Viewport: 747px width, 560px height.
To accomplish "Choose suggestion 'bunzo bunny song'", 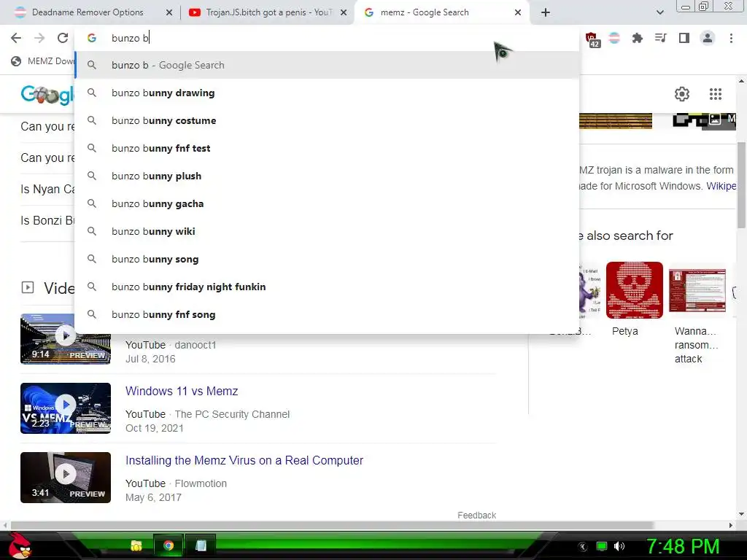I will [x=327, y=259].
